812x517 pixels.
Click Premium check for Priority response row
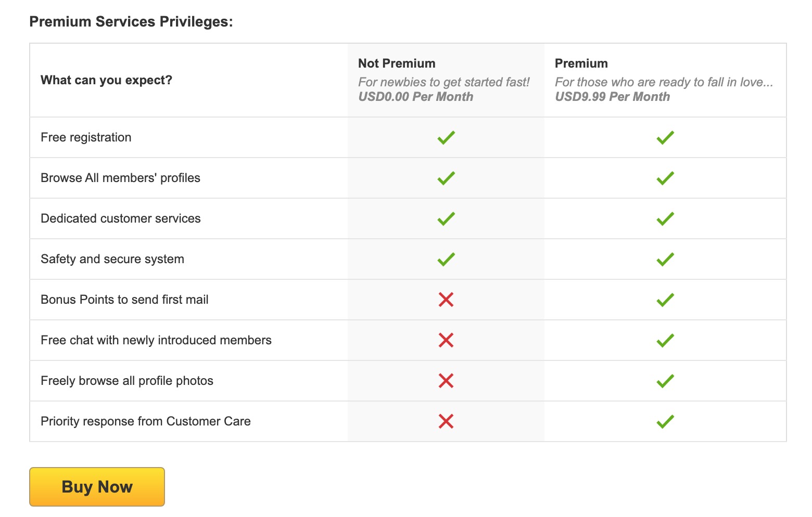[665, 422]
